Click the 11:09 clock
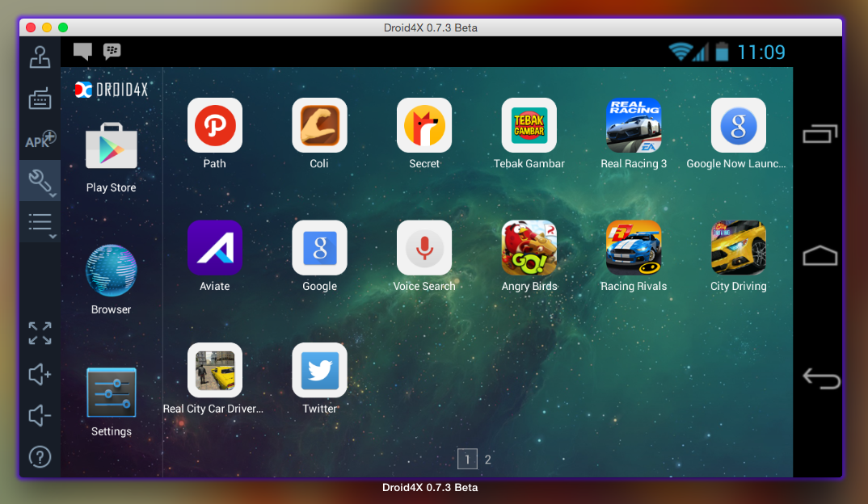Screen dimensions: 868x504 pos(761,52)
